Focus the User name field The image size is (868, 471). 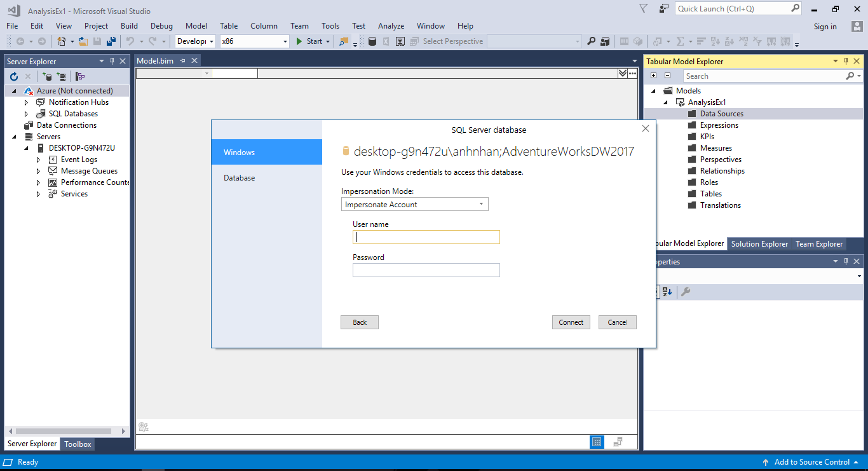pyautogui.click(x=426, y=237)
